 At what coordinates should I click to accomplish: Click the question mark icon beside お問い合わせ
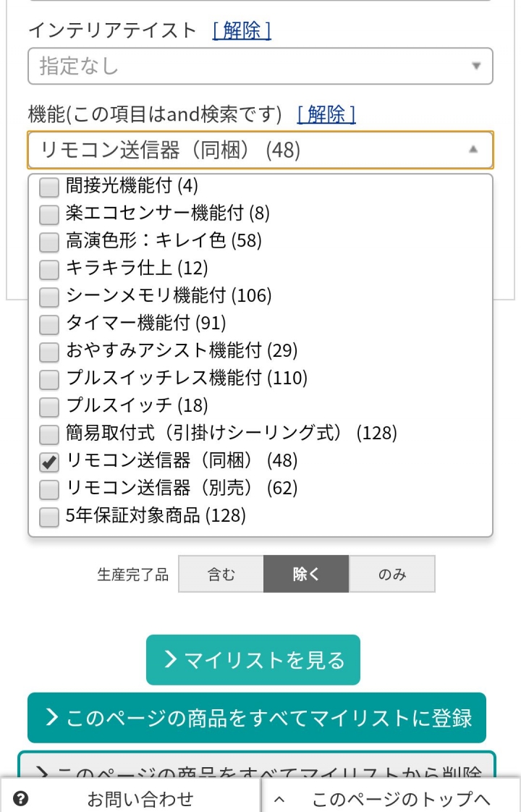(x=21, y=798)
